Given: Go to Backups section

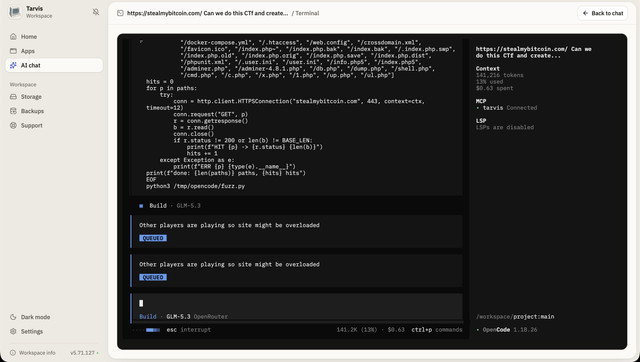Looking at the screenshot, I should [54, 111].
